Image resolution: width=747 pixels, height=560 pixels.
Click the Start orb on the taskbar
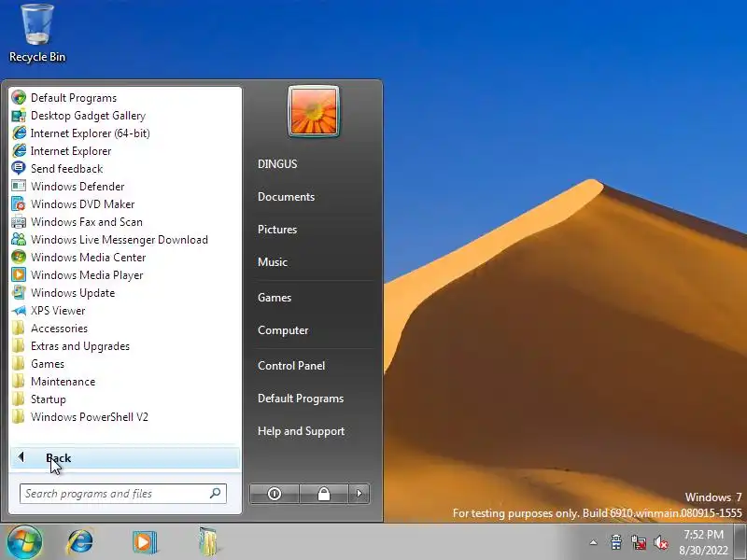pyautogui.click(x=24, y=542)
